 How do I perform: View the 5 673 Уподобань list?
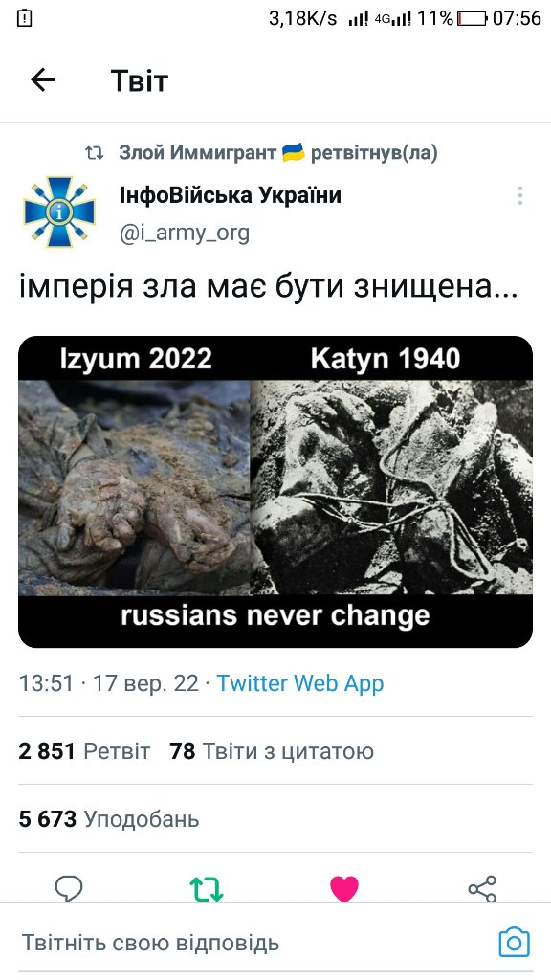click(x=109, y=819)
